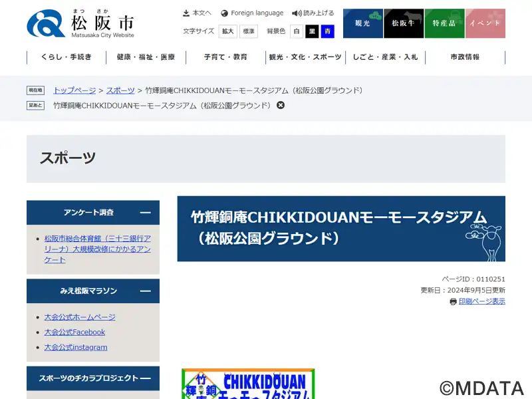Click the 更新日：2024年9月5日更新 text
This screenshot has height=399, width=532.
tap(463, 290)
